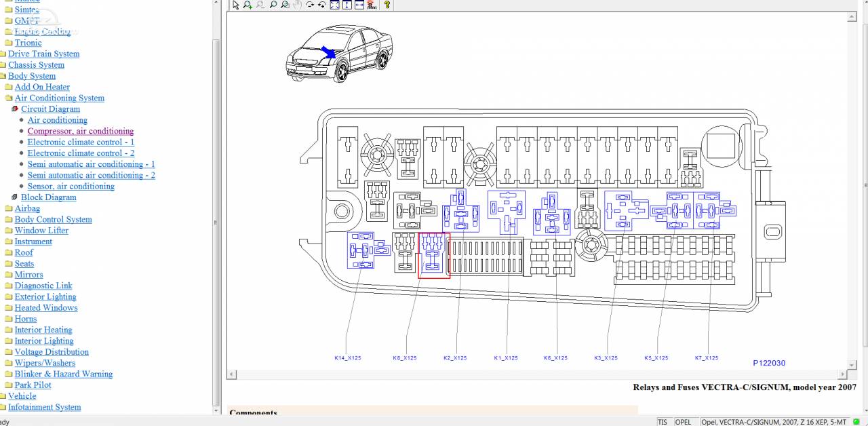Select Semi automatic air conditioning - 1
868x426 pixels.
click(x=92, y=164)
